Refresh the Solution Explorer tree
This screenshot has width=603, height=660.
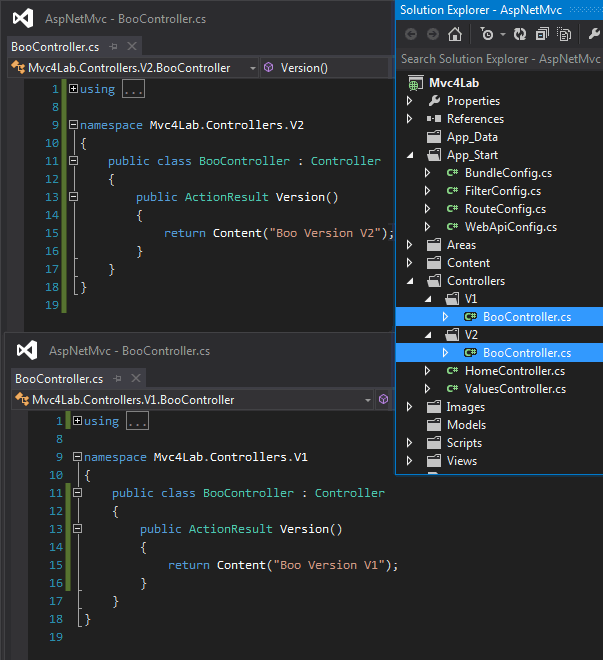pos(520,34)
